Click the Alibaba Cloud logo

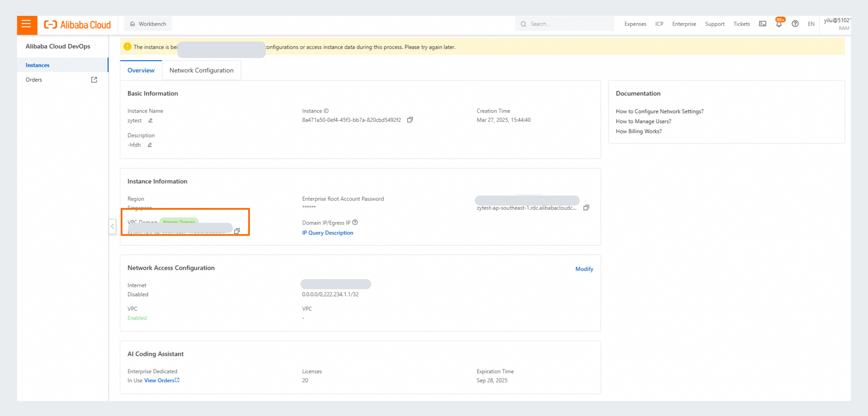pyautogui.click(x=77, y=25)
